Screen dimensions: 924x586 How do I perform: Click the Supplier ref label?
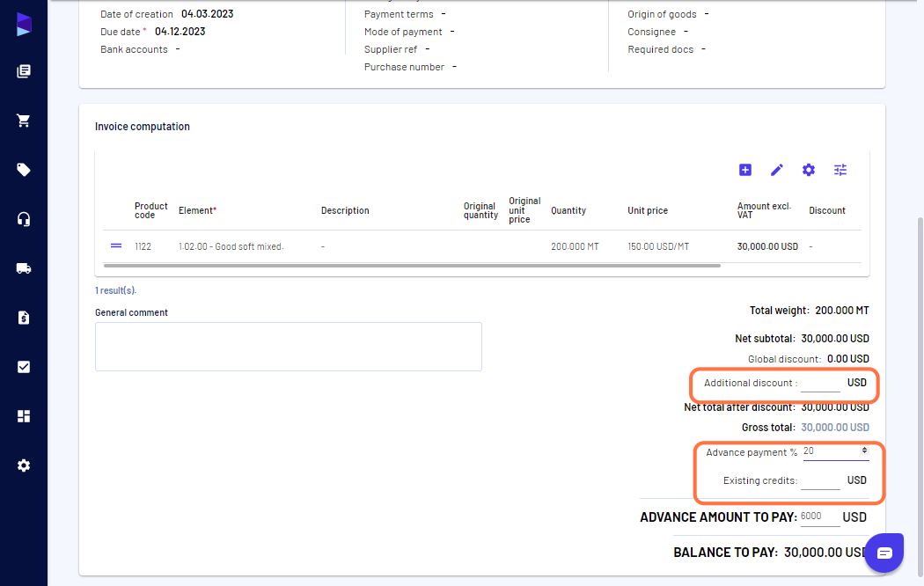390,49
